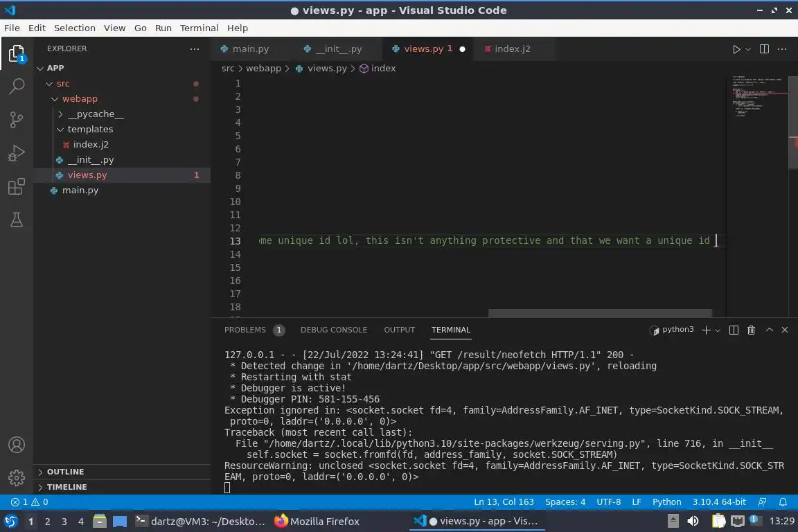The width and height of the screenshot is (798, 532).
Task: Open the Search view
Action: coord(17,87)
